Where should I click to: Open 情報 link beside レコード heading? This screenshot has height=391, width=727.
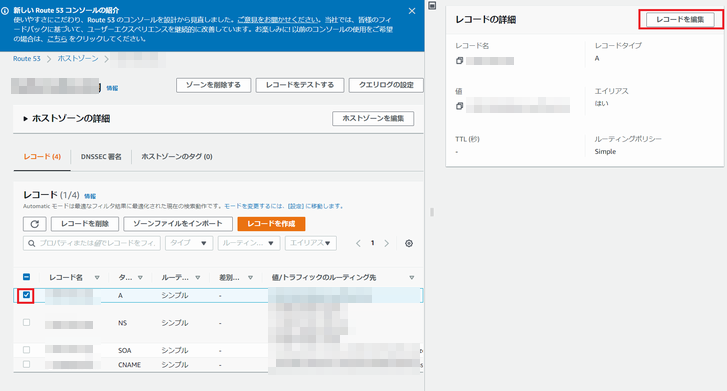click(x=90, y=196)
